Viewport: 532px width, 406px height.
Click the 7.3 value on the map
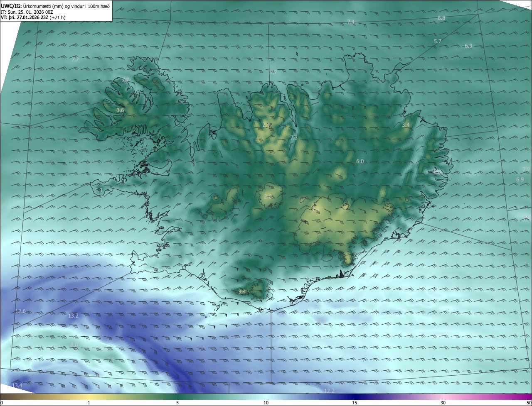click(293, 138)
